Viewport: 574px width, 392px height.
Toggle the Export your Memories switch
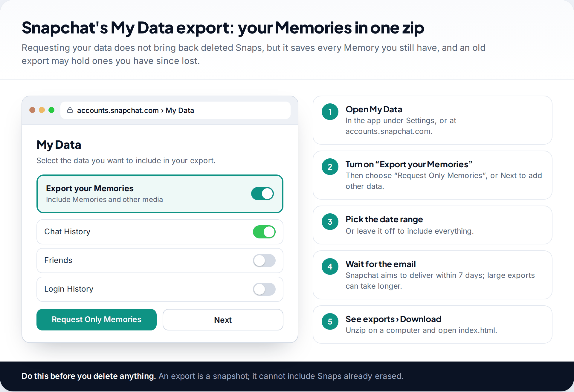tap(262, 194)
